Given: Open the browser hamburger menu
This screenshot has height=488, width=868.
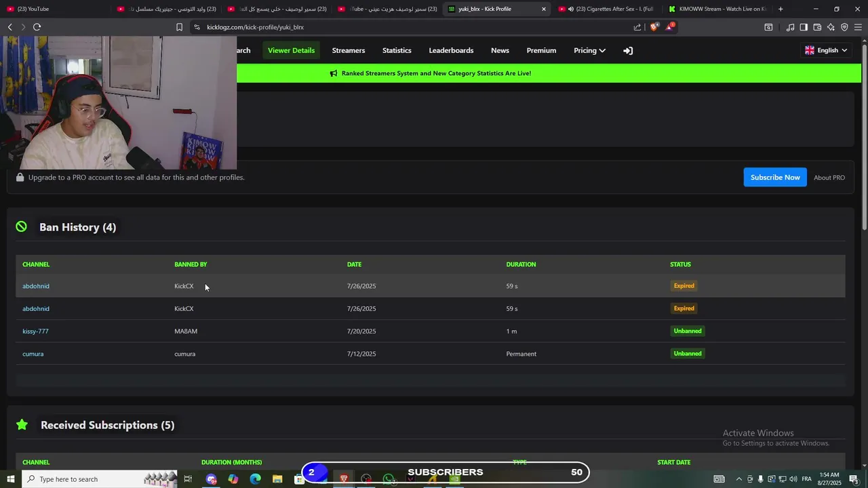Looking at the screenshot, I should pos(858,27).
